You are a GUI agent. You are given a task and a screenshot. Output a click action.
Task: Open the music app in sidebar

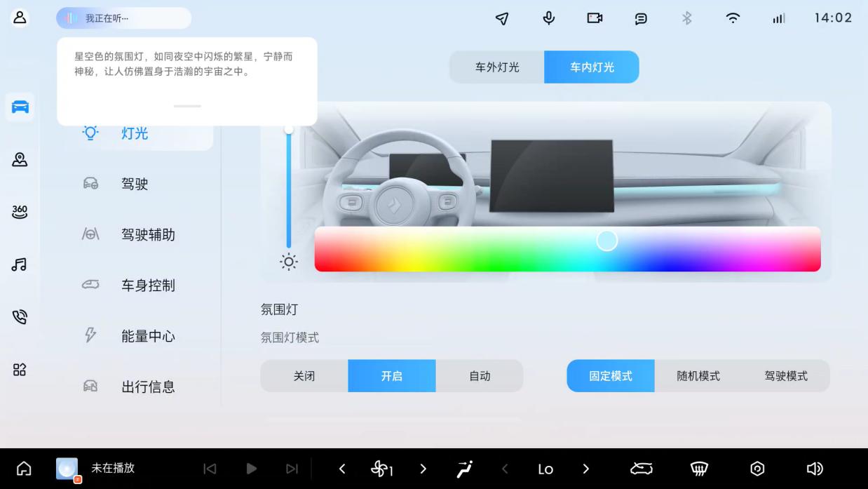click(x=20, y=264)
